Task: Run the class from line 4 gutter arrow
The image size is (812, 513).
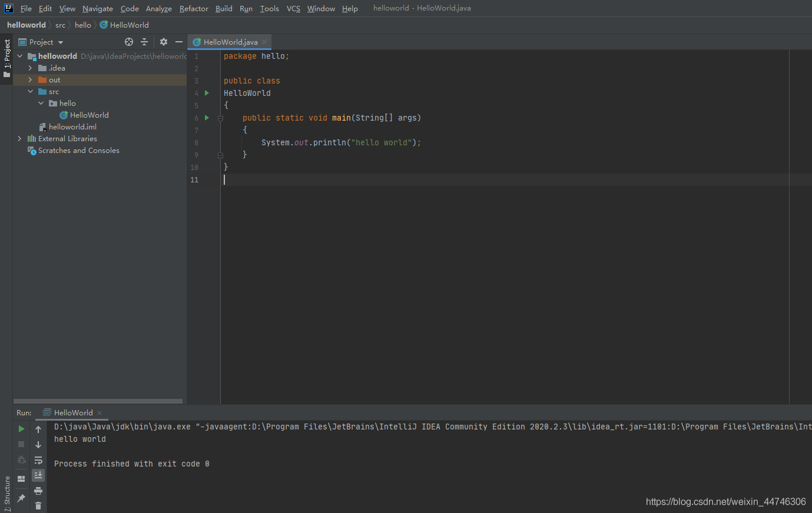Action: click(x=207, y=93)
